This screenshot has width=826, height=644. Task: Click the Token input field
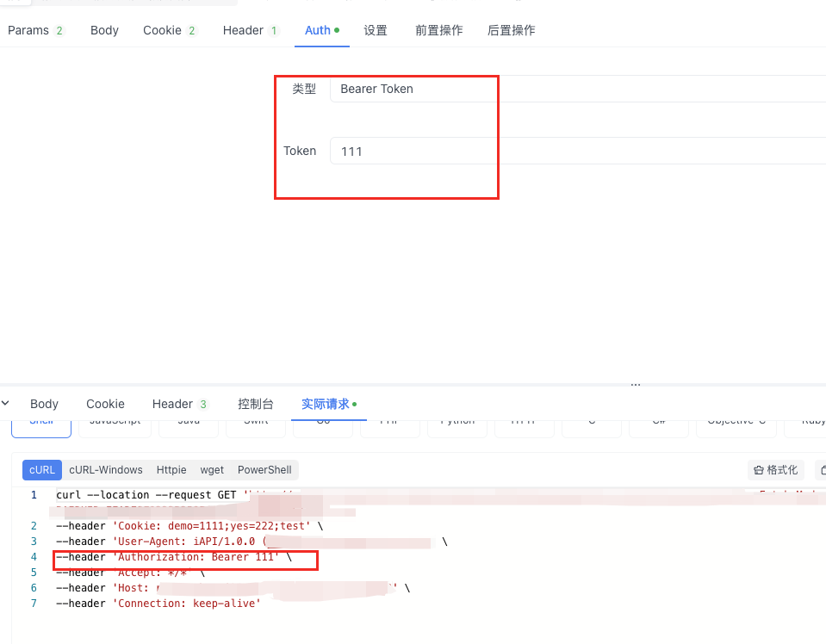(577, 151)
